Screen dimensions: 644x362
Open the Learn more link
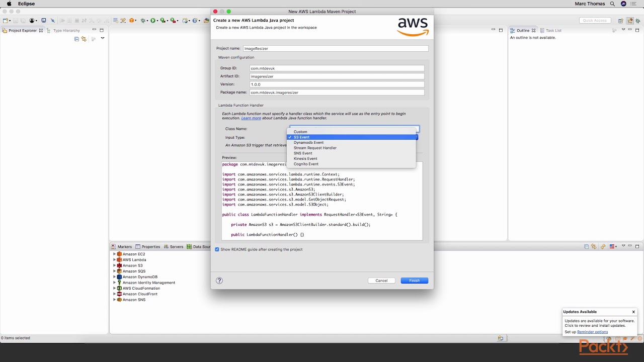pos(251,118)
